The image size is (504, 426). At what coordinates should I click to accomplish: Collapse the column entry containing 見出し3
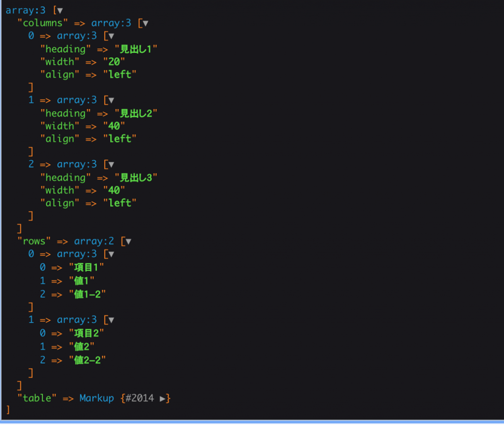[x=111, y=164]
